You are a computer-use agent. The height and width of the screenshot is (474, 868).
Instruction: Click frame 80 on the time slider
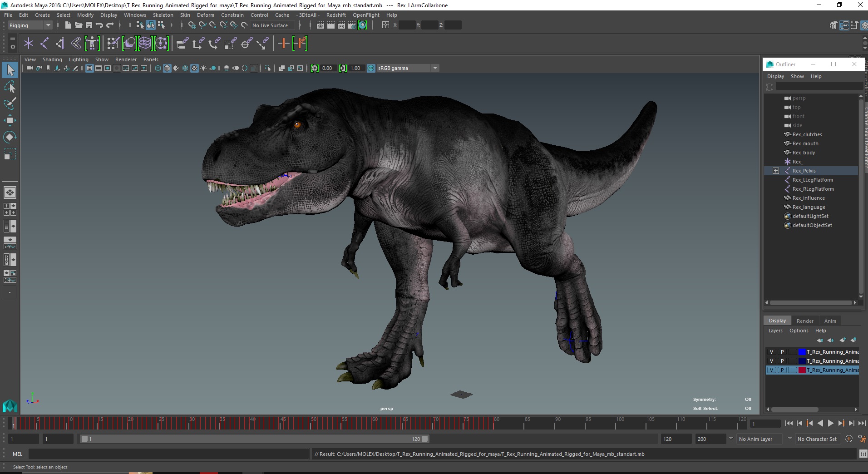(494, 424)
